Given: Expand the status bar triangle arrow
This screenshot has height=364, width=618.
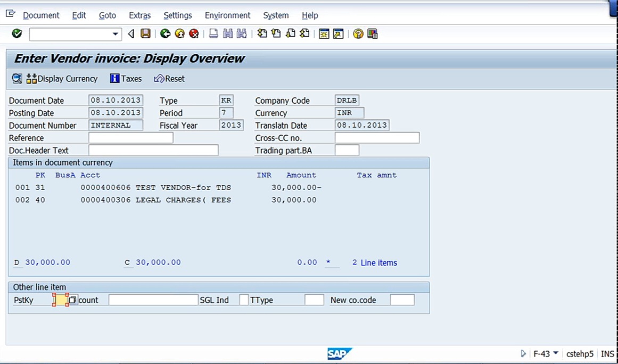Looking at the screenshot, I should (x=523, y=354).
